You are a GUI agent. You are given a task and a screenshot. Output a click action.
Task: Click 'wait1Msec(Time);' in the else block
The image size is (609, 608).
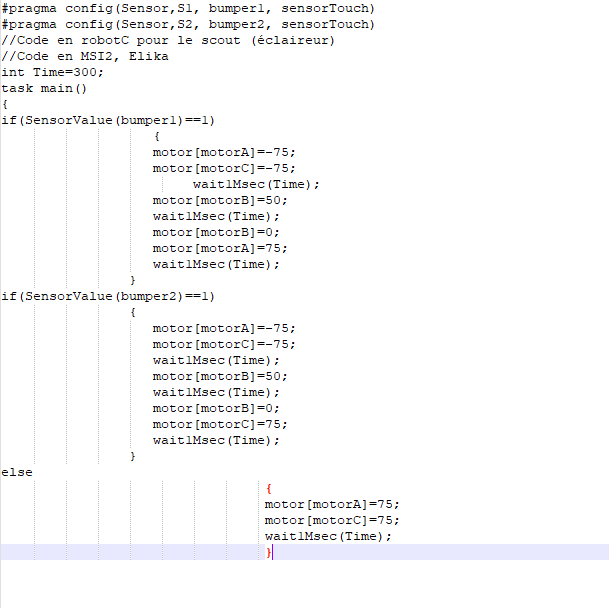328,536
